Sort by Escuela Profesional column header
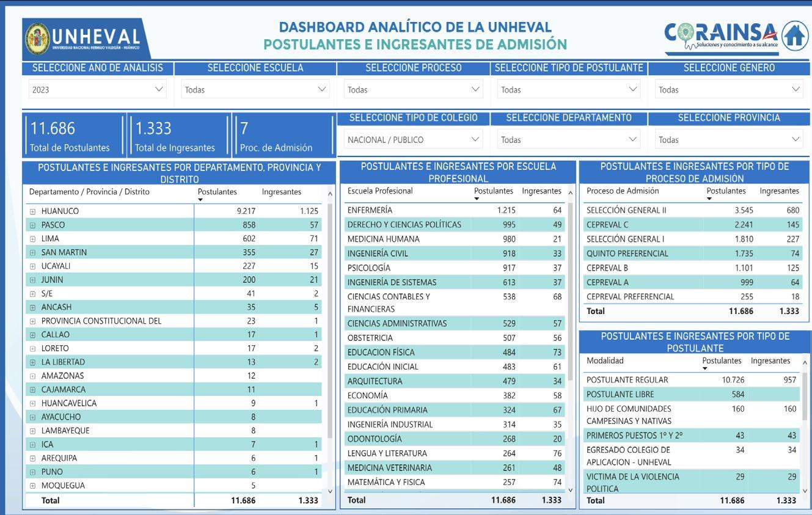Screen dimensions: 812x515 pos(380,191)
